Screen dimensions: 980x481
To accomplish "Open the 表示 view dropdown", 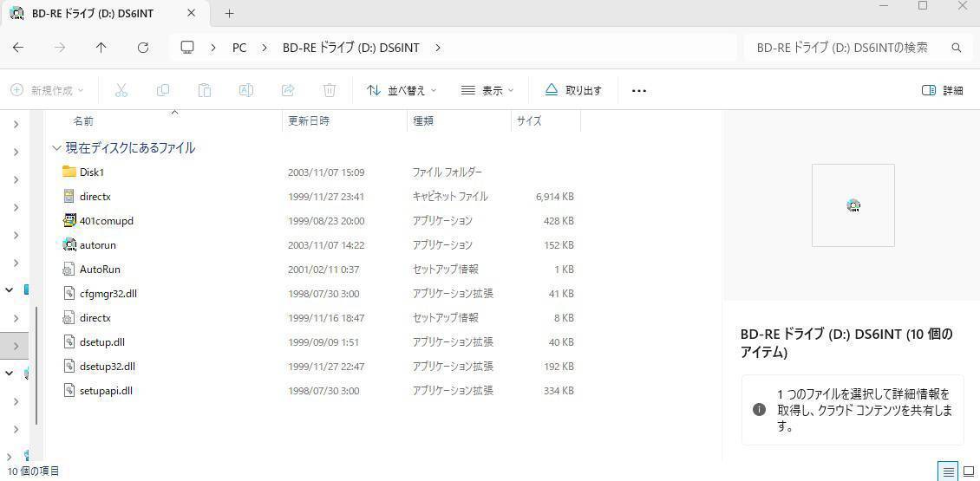I will [x=487, y=91].
